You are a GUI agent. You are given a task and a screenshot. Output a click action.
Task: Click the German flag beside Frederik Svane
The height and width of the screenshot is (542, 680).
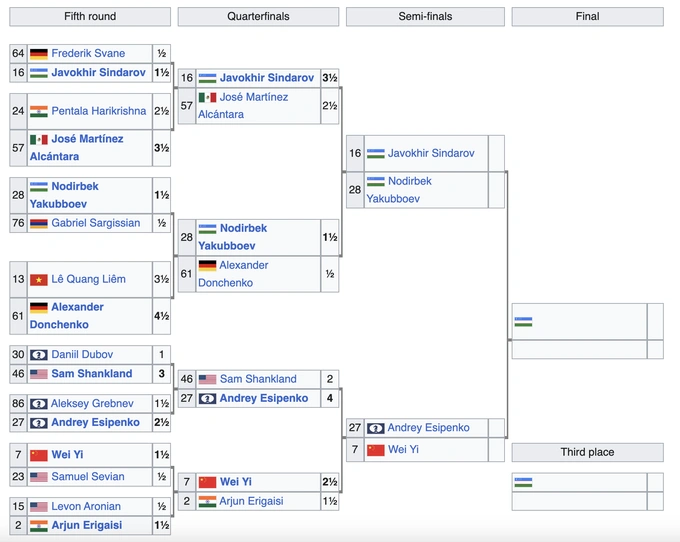(x=39, y=53)
